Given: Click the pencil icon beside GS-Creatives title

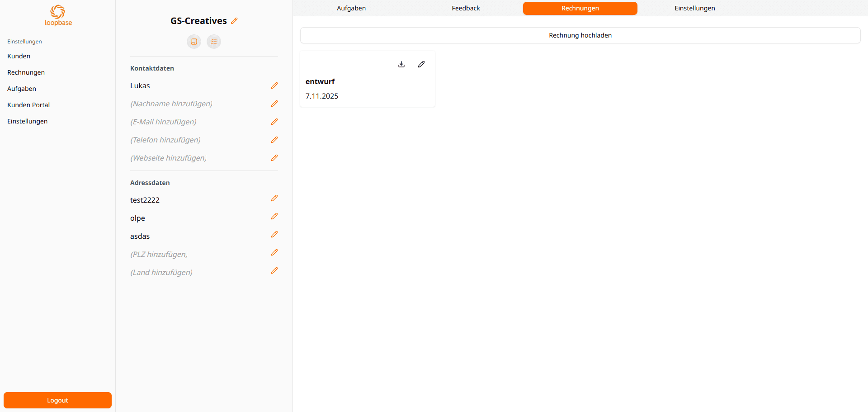Looking at the screenshot, I should click(234, 21).
